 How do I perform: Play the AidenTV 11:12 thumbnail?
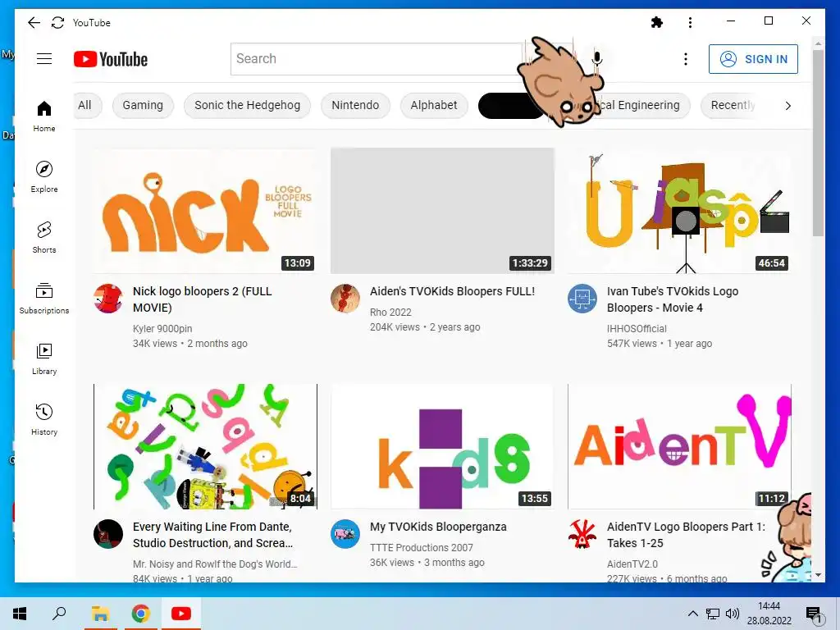[679, 446]
